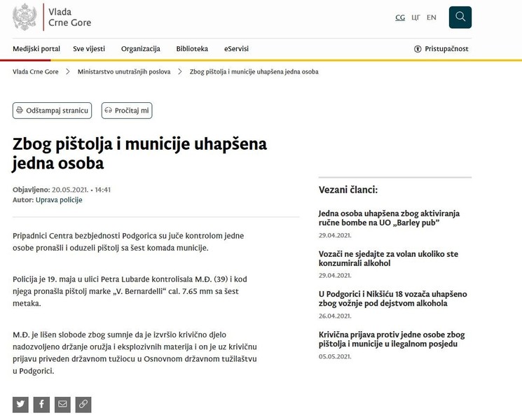Image resolution: width=522 pixels, height=420 pixels.
Task: Click the Pročitaj mi button
Action: 127,111
